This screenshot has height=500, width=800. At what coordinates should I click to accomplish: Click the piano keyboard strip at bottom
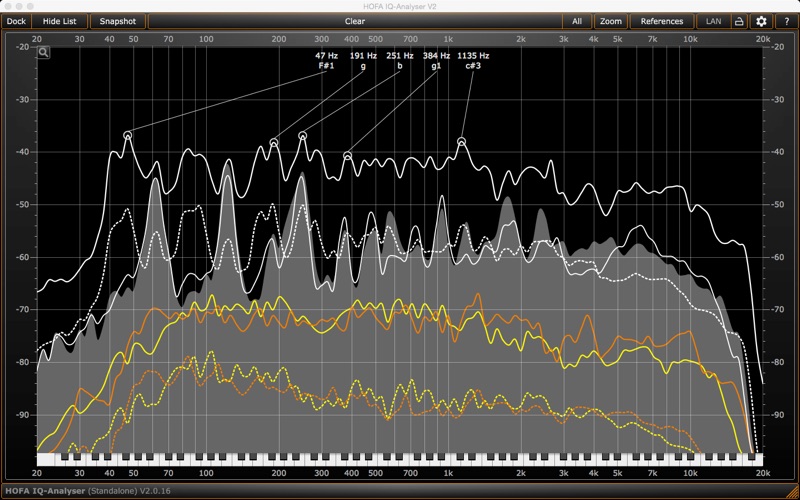[400, 459]
